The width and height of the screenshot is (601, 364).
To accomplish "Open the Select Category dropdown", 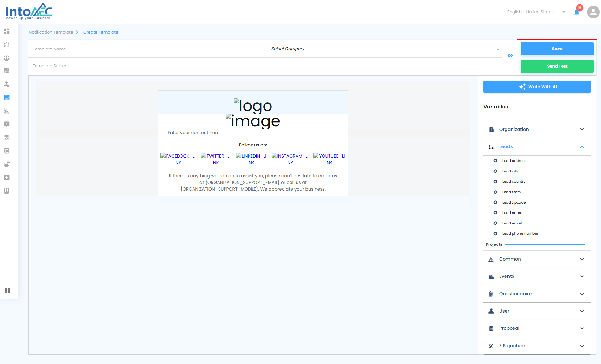I will pyautogui.click(x=383, y=49).
